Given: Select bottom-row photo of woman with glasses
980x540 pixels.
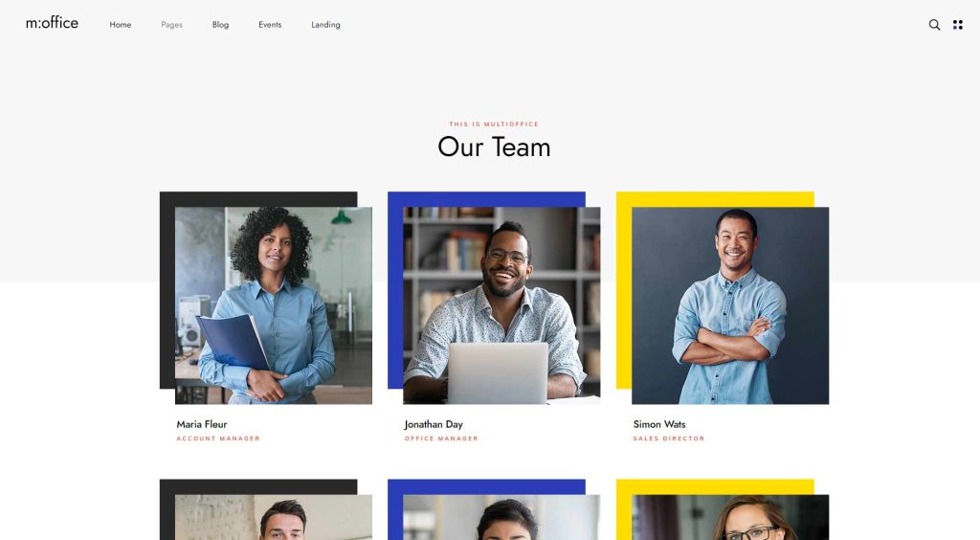Looking at the screenshot, I should 730,517.
